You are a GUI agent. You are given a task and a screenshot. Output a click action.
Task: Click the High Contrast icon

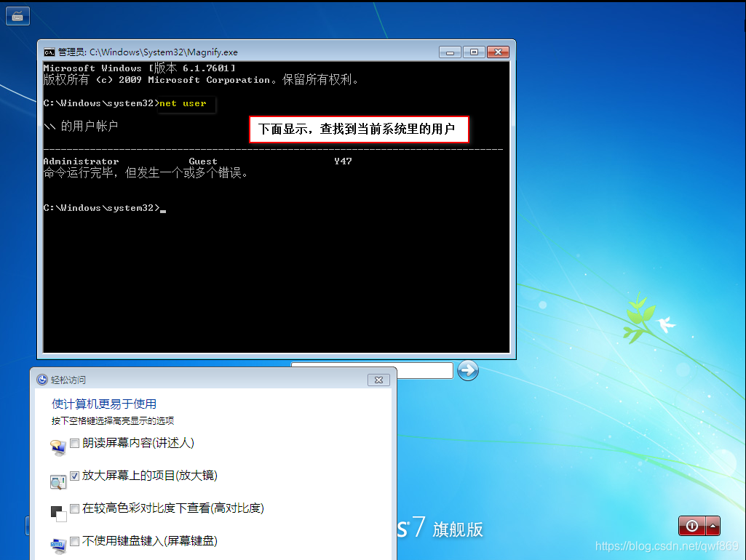58,513
